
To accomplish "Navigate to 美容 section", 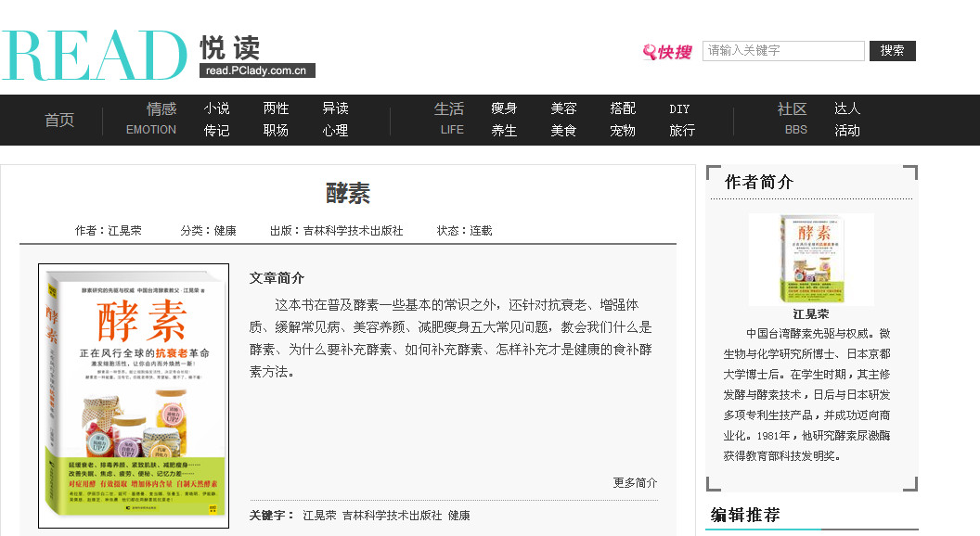I will pyautogui.click(x=563, y=108).
